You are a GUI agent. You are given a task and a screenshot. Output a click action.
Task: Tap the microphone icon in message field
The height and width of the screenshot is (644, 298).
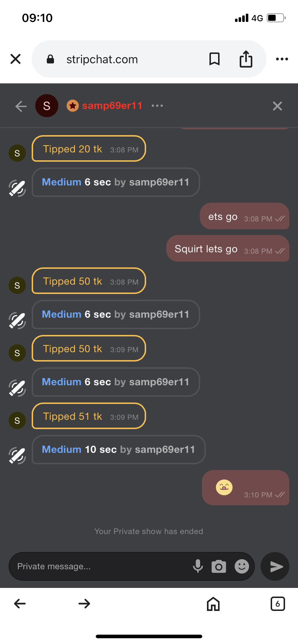(198, 566)
